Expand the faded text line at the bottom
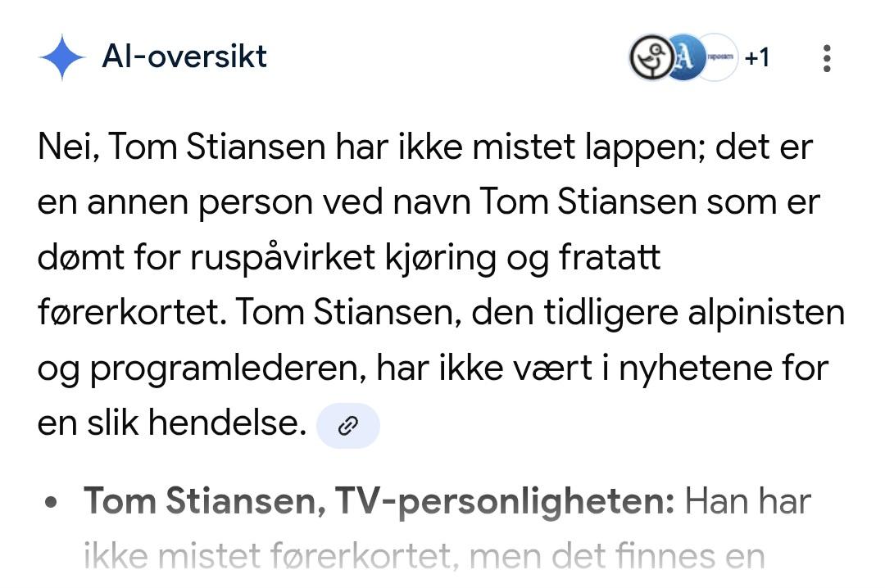This screenshot has width=885, height=588. coord(424,557)
